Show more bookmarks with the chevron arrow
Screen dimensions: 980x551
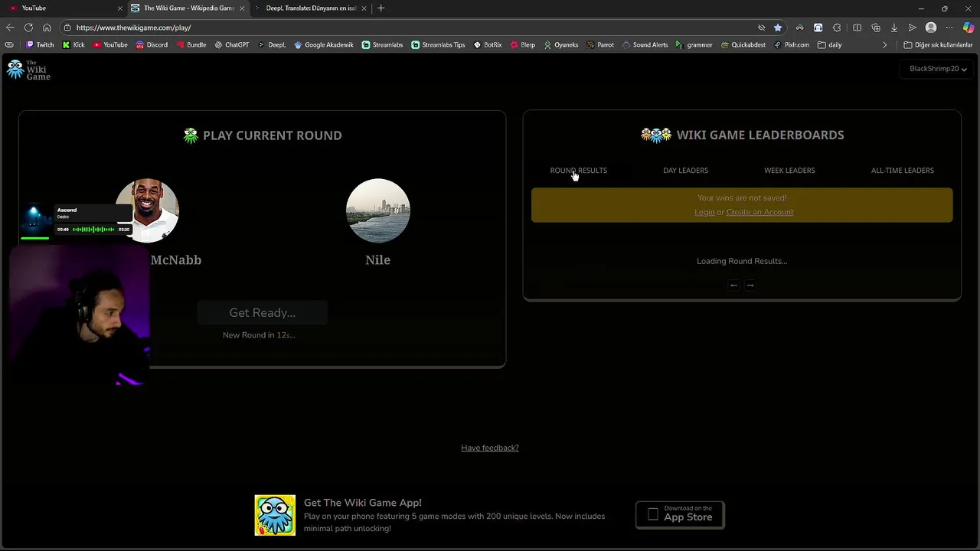tap(884, 45)
